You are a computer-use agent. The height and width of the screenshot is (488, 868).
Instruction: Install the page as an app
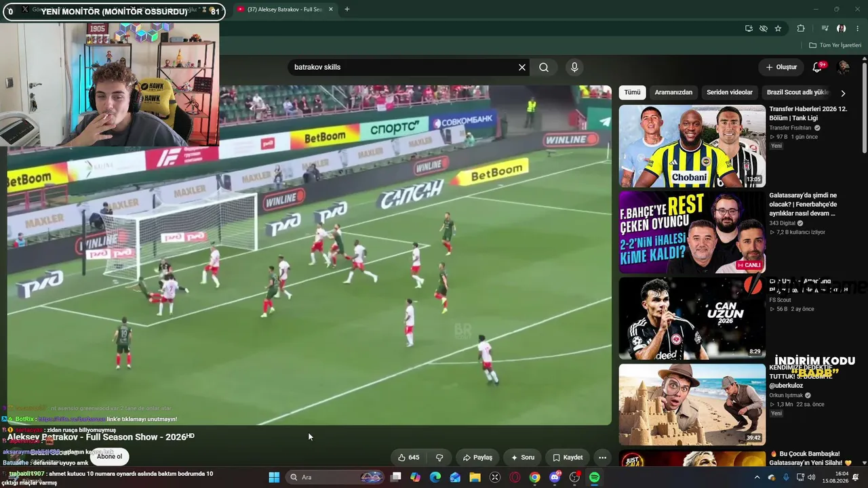point(749,28)
